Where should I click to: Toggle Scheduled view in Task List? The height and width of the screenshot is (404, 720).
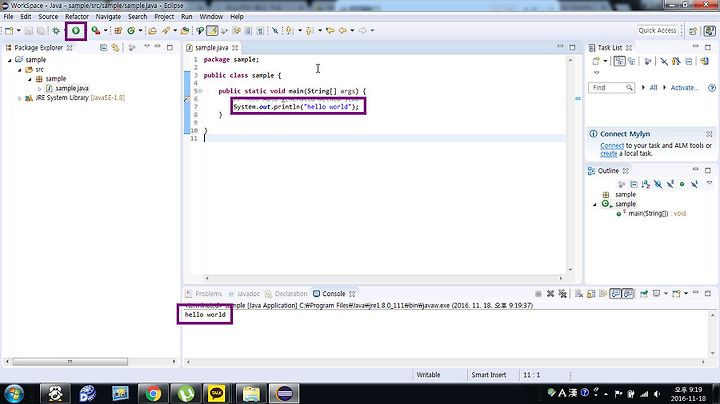tap(631, 61)
